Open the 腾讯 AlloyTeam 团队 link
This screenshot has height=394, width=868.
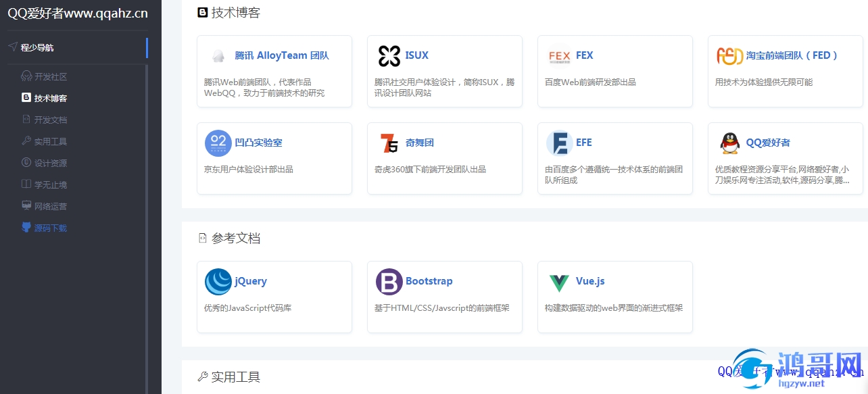tap(282, 55)
